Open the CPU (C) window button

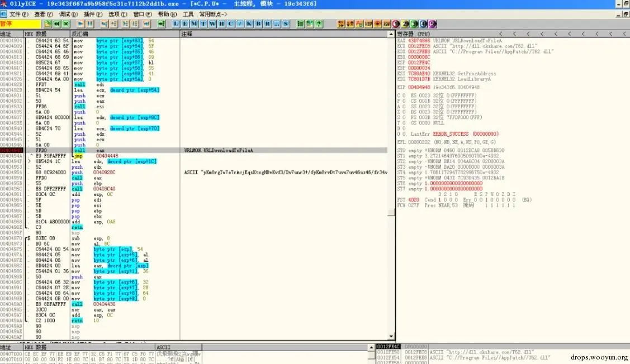coord(231,23)
